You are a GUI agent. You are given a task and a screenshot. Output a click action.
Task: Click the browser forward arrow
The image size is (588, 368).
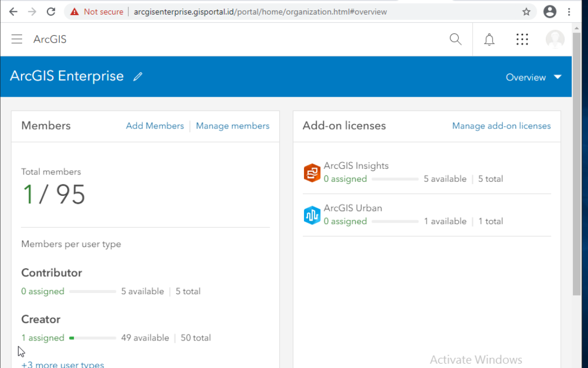[x=32, y=12]
